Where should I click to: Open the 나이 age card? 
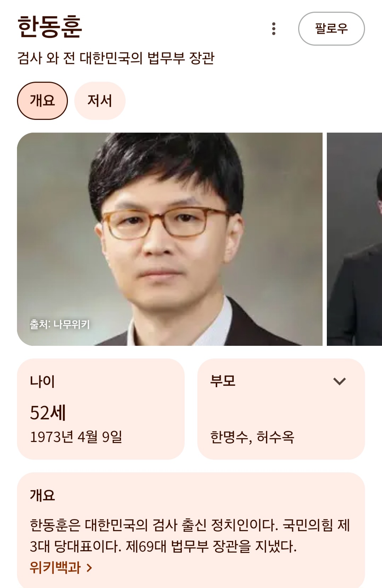pos(101,409)
